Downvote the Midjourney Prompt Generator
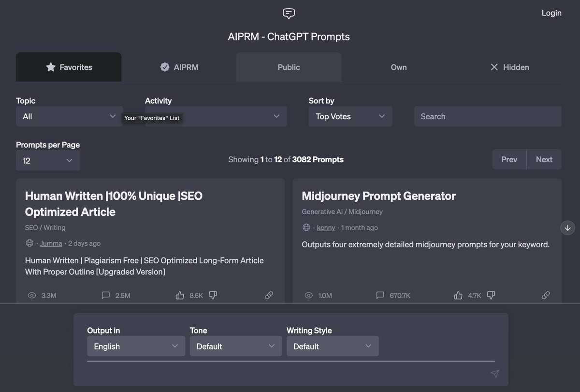Image resolution: width=580 pixels, height=392 pixels. click(491, 295)
